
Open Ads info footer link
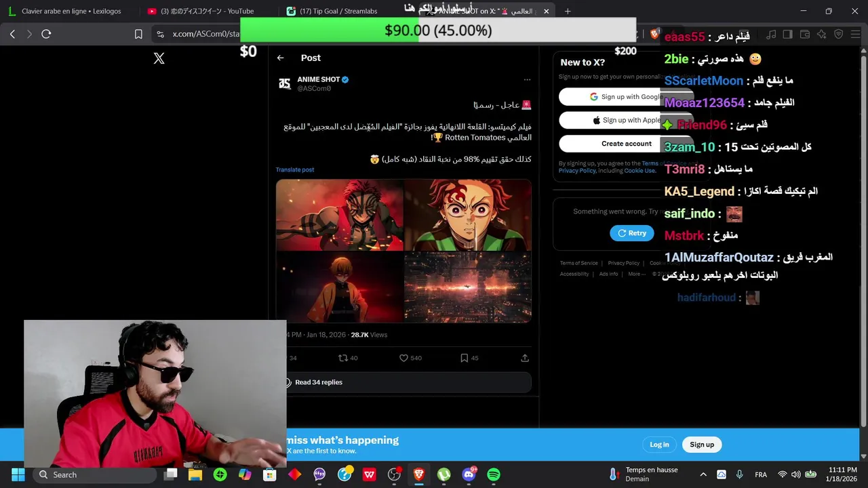click(608, 274)
